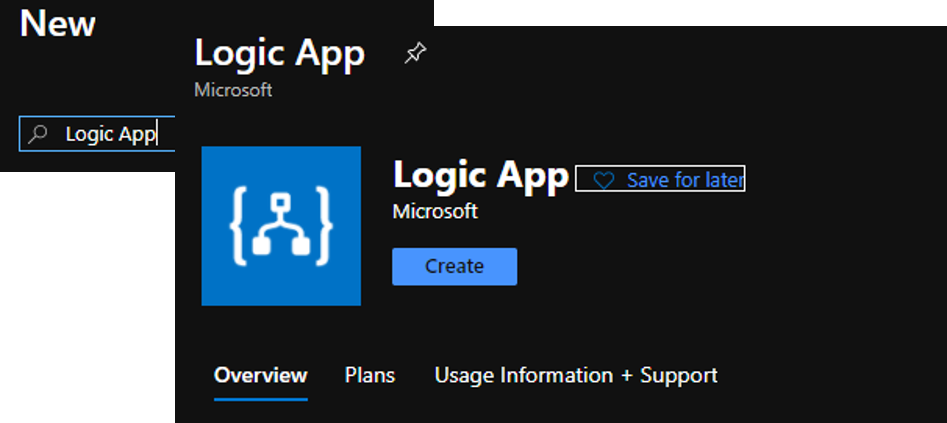Select the Microsoft publisher name above Create
947x423 pixels.
click(435, 212)
